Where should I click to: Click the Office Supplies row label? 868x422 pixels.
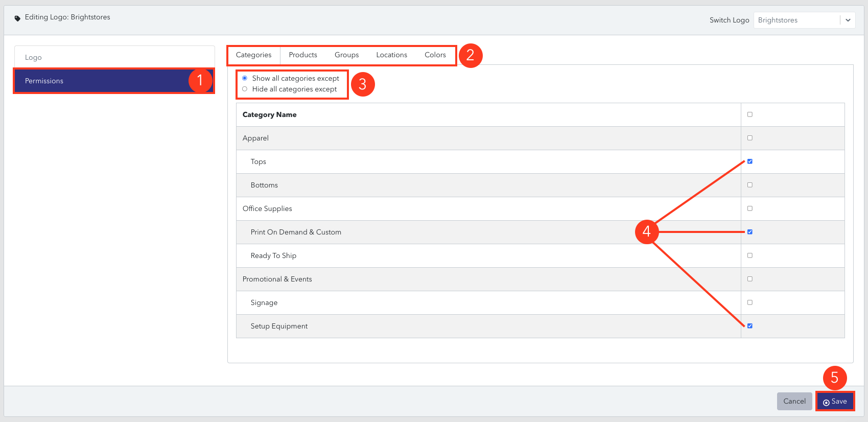[x=267, y=208]
